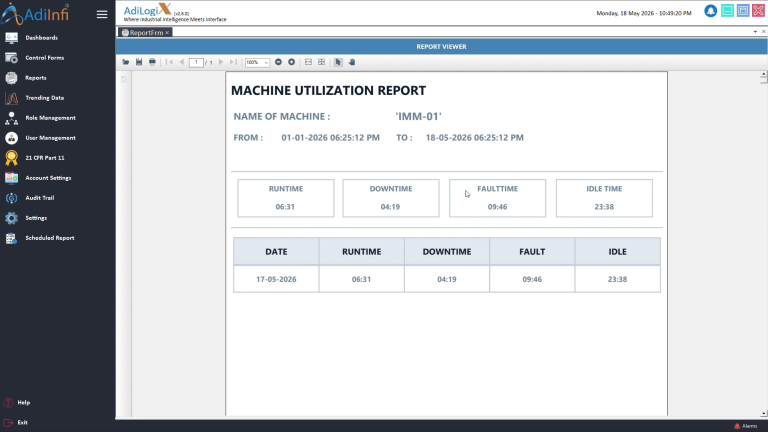Click the DOWNTIME summary card

[391, 198]
